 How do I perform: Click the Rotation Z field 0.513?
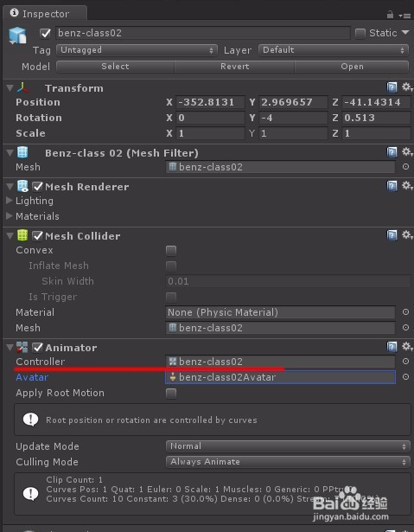tap(376, 118)
